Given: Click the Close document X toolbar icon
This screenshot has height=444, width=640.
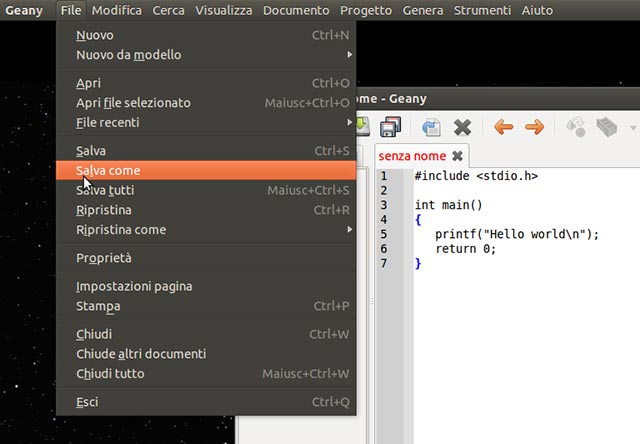Looking at the screenshot, I should point(462,127).
